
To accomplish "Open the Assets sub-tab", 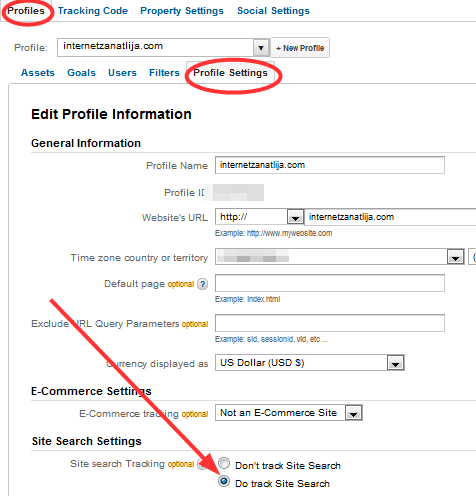I will click(x=38, y=73).
